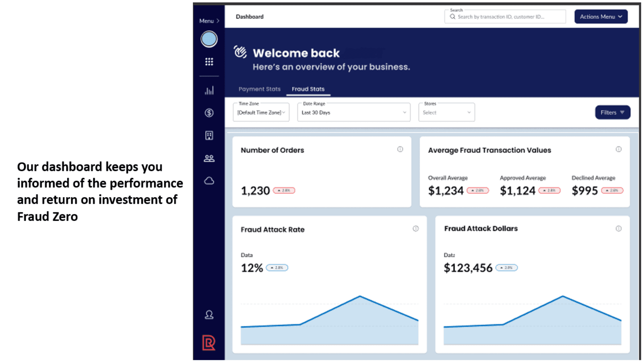
Task: Click inside the transaction ID search field
Action: coord(505,16)
